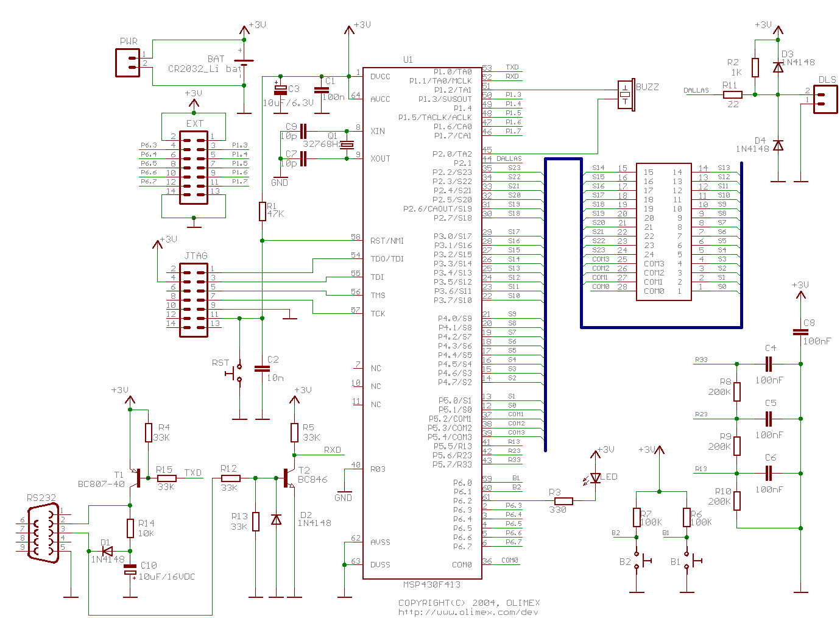Select the BAT battery symbol
840x618 pixels.
point(244,62)
